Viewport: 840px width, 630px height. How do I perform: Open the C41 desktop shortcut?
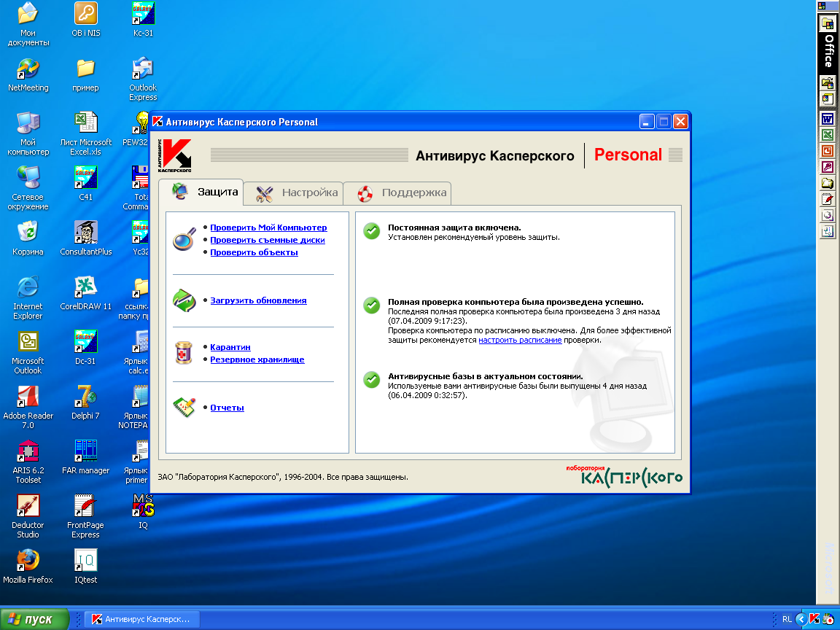pos(86,184)
